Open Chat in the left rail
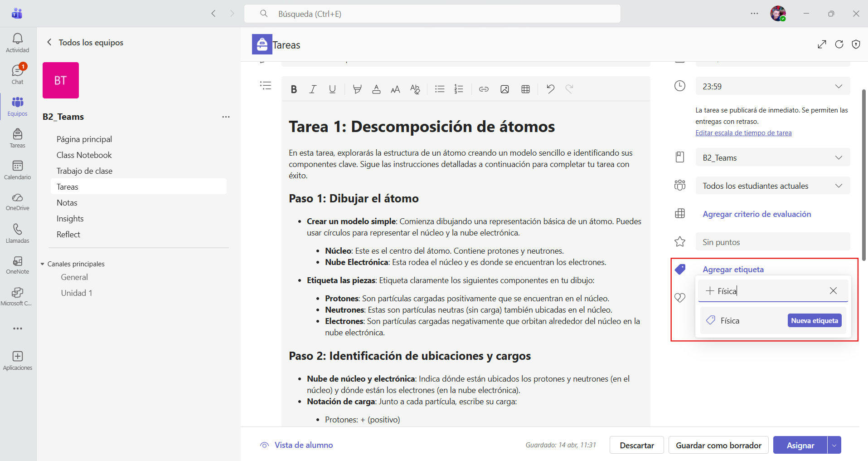Viewport: 868px width, 461px height. coord(18,74)
